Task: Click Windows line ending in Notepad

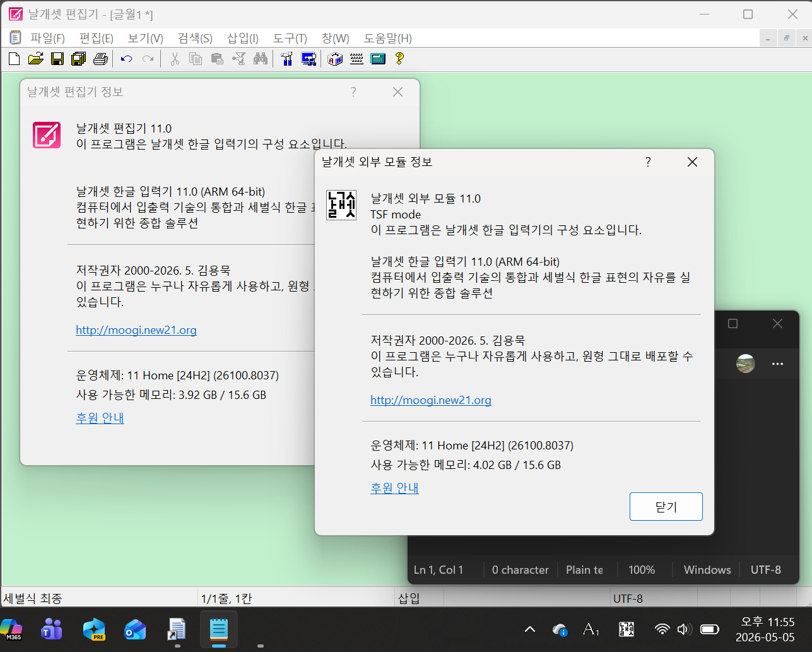Action: click(707, 570)
